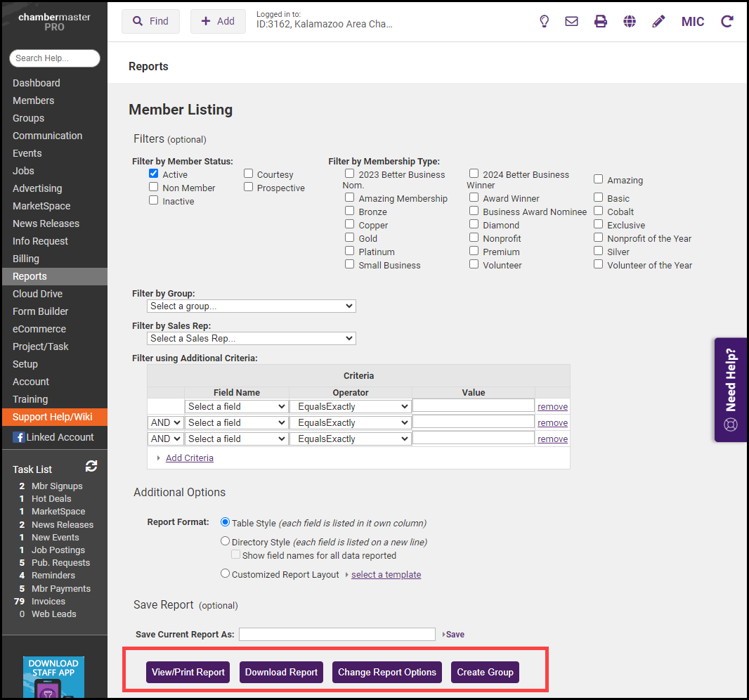This screenshot has height=700, width=749.
Task: Open the Filter by Group dropdown
Action: 252,306
